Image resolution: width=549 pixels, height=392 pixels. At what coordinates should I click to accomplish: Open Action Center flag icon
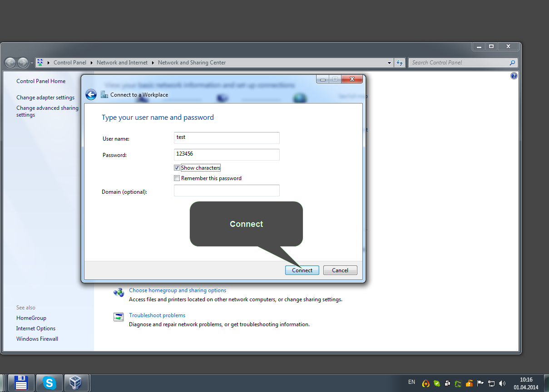click(480, 383)
